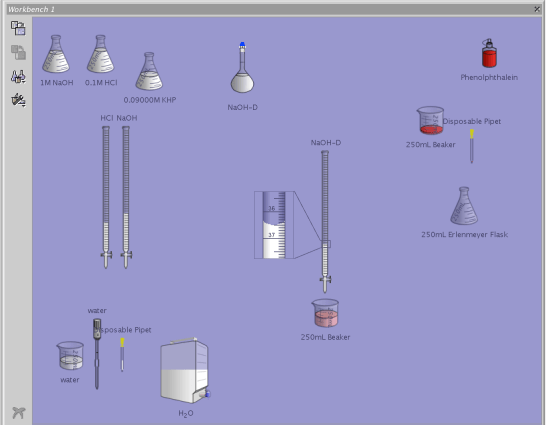Viewport: 546px width, 425px height.
Task: Select the Disposable Pipet beside the water pipet
Action: pyautogui.click(x=122, y=355)
